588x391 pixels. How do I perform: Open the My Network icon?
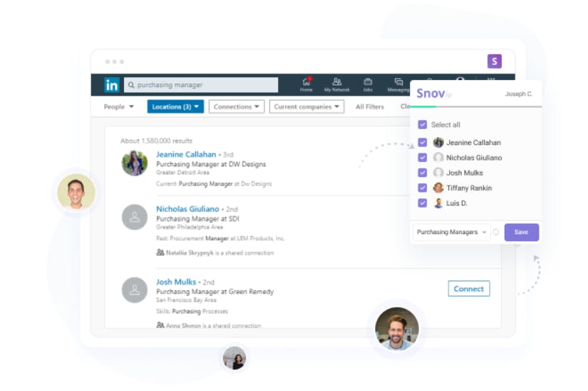point(336,84)
